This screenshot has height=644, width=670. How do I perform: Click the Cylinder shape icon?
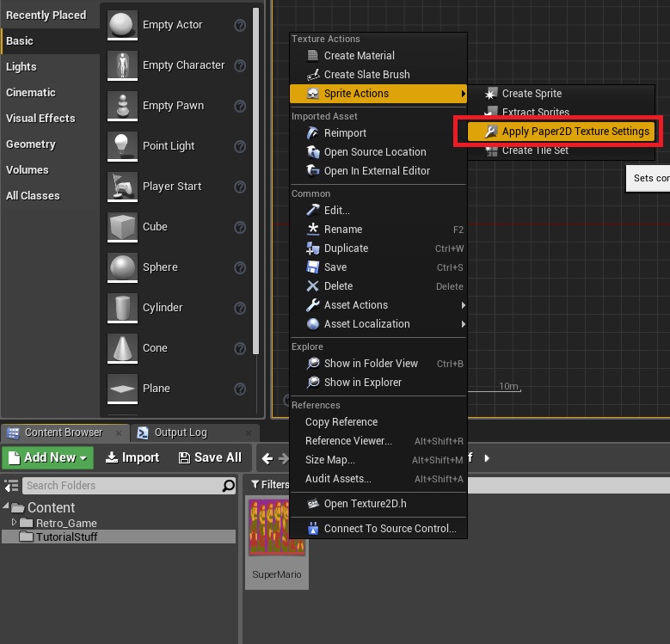(x=122, y=307)
